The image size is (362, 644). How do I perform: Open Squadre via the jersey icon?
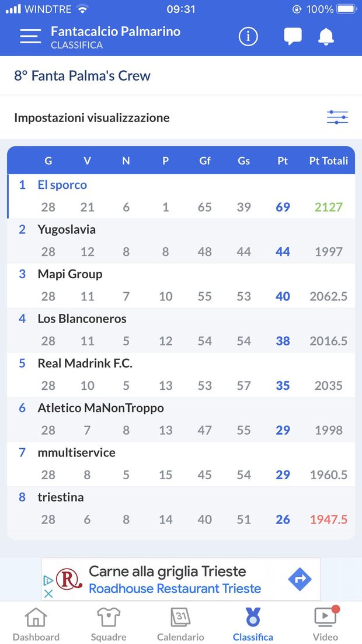[108, 617]
